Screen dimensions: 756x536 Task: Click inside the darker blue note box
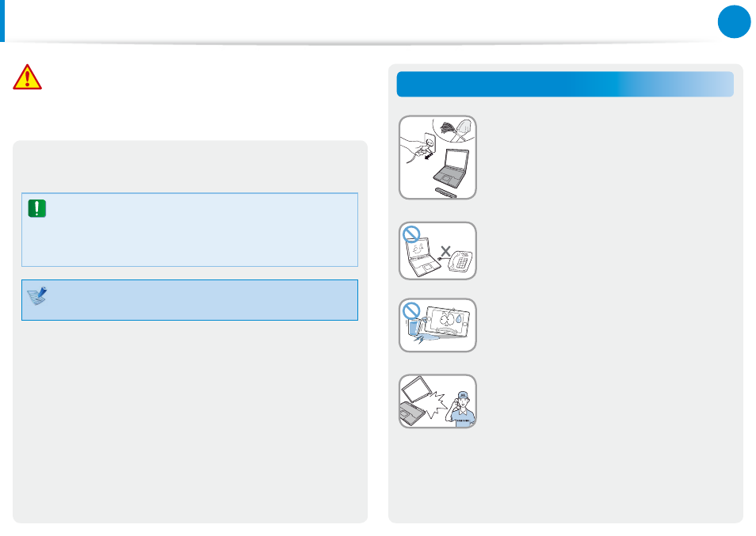click(189, 300)
